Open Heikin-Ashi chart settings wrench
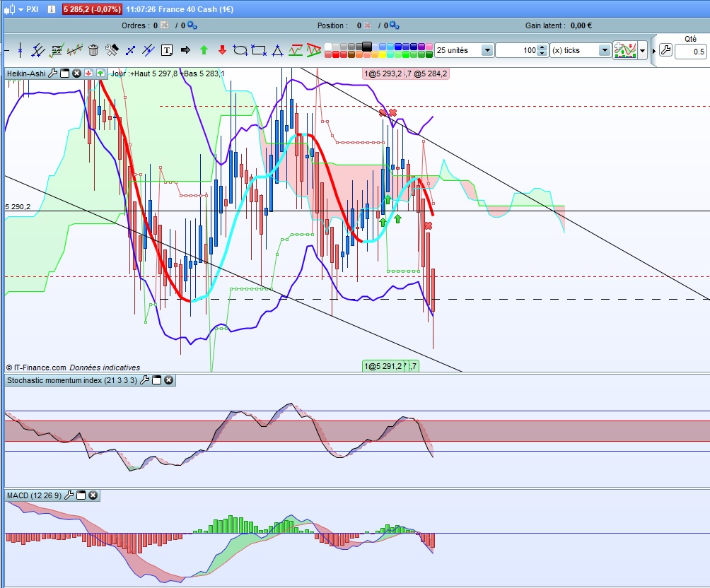The height and width of the screenshot is (588, 710). point(53,73)
